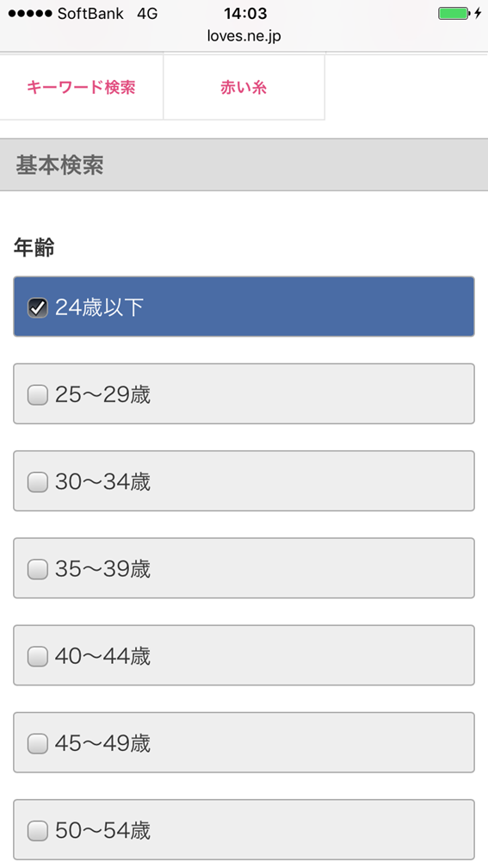Image resolution: width=488 pixels, height=868 pixels.
Task: Enable the 35〜39歳 checkbox
Action: (x=38, y=568)
